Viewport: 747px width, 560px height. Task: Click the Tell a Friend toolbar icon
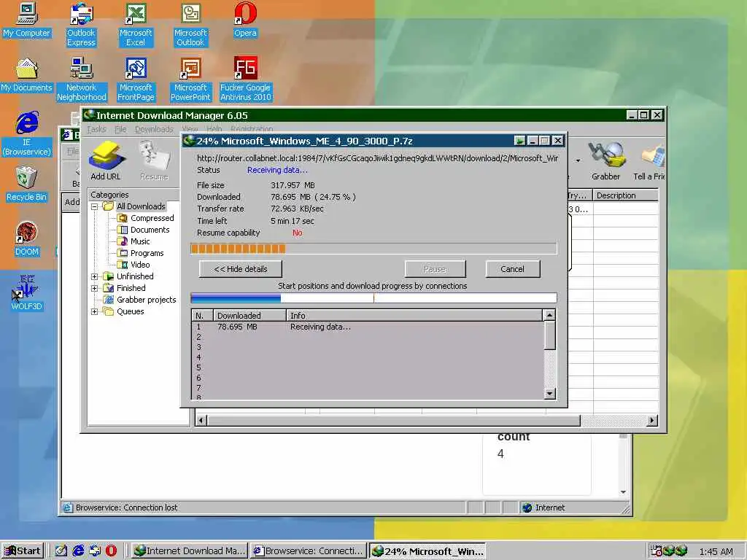[x=649, y=161]
